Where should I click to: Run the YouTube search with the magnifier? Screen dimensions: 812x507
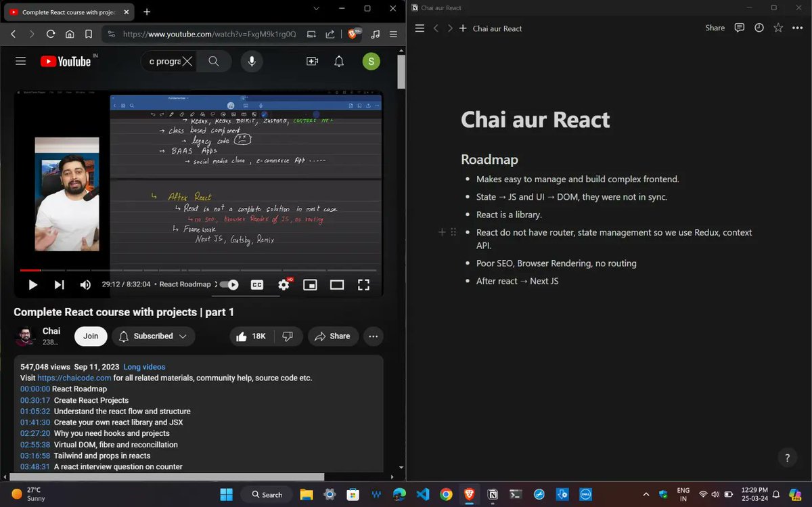coord(214,62)
